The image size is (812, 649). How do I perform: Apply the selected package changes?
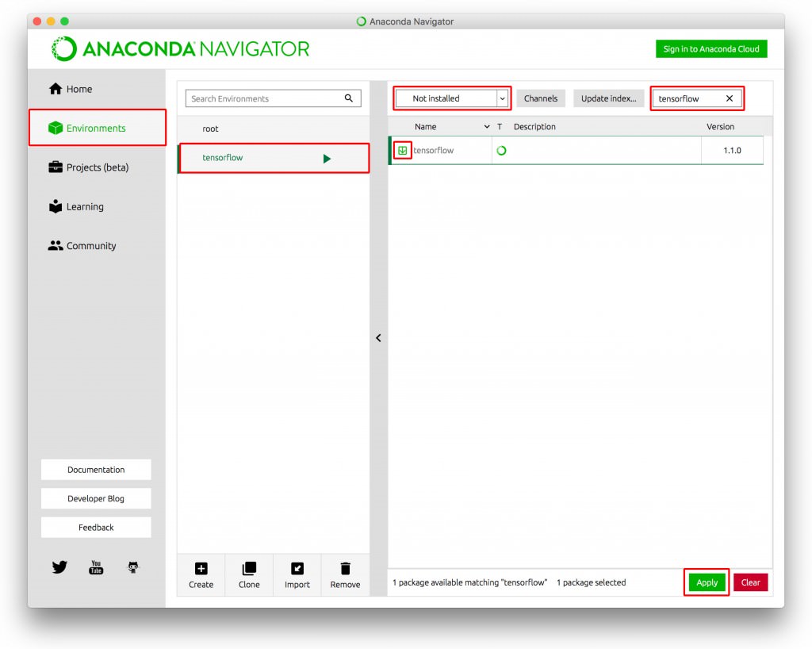coord(707,582)
